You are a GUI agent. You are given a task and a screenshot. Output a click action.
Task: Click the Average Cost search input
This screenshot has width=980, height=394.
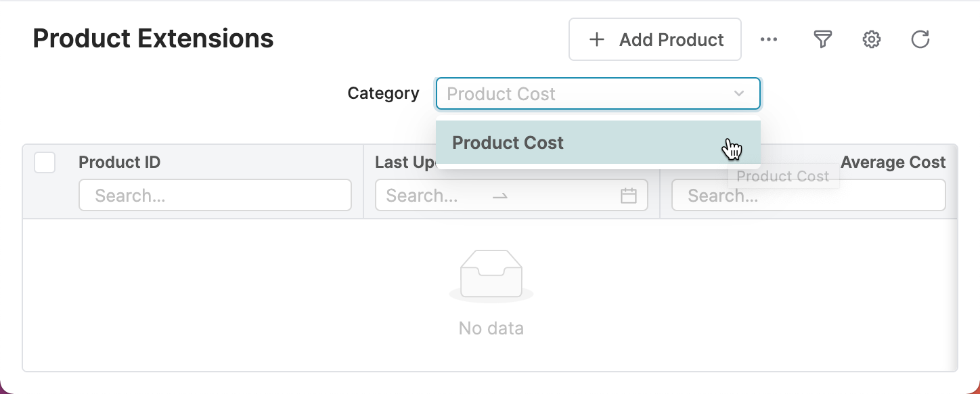click(x=808, y=195)
